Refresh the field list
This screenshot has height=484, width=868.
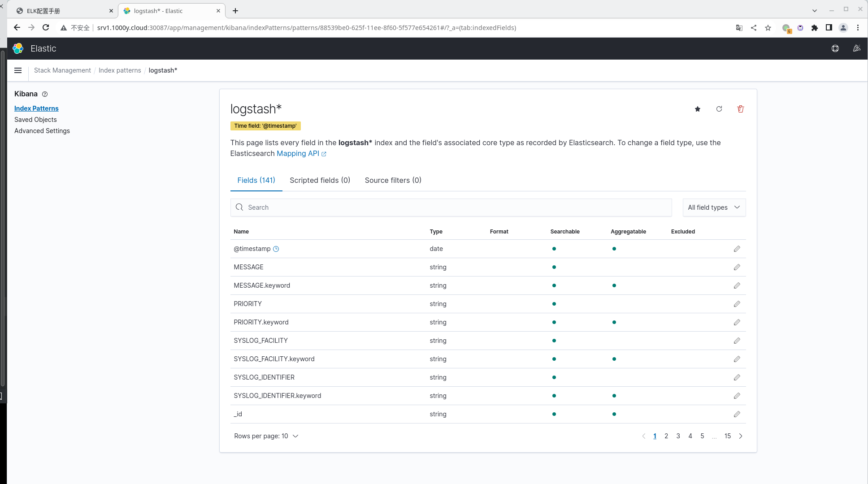[x=719, y=109]
